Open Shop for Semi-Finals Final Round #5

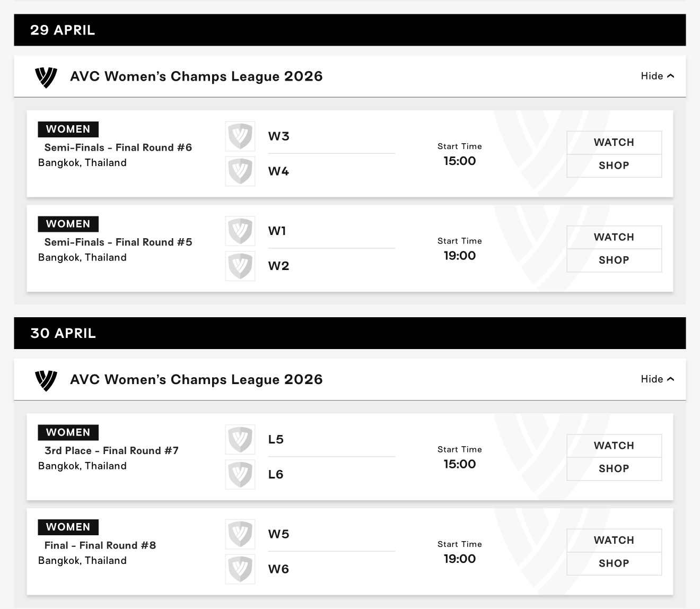(x=614, y=260)
